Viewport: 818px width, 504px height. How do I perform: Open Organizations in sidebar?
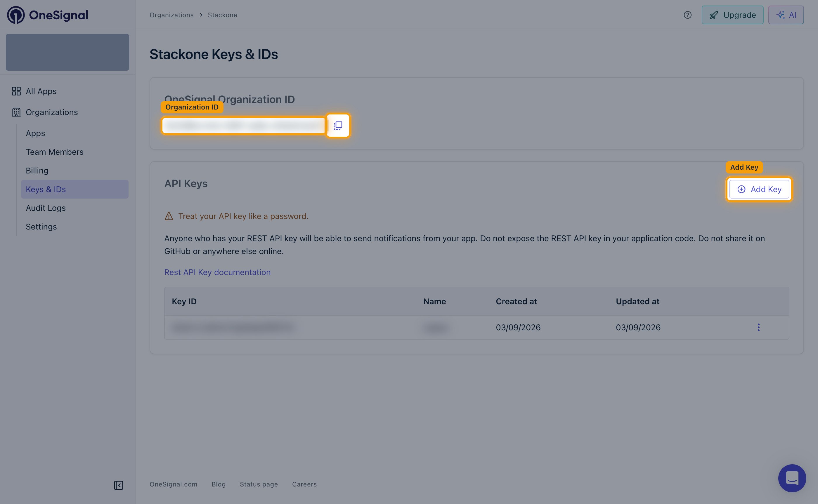click(52, 112)
